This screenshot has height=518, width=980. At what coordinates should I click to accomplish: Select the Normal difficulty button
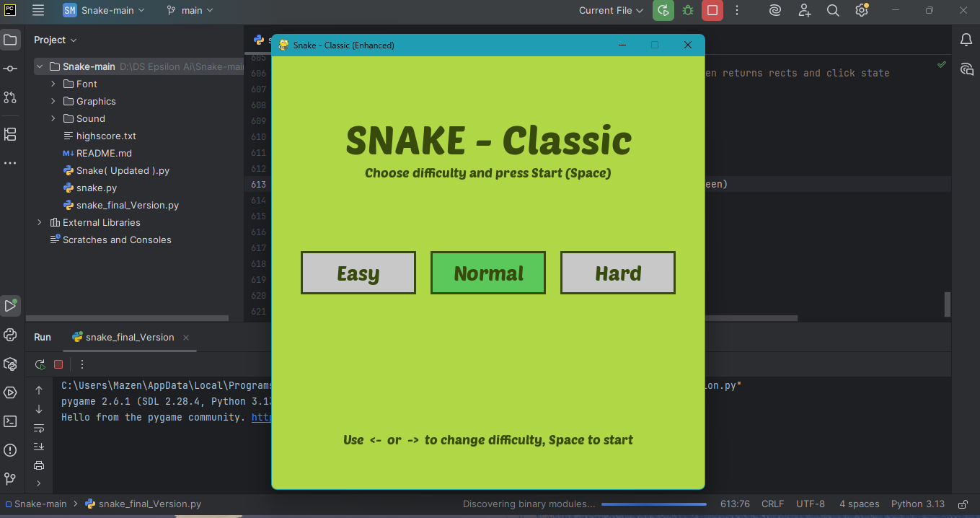coord(488,273)
